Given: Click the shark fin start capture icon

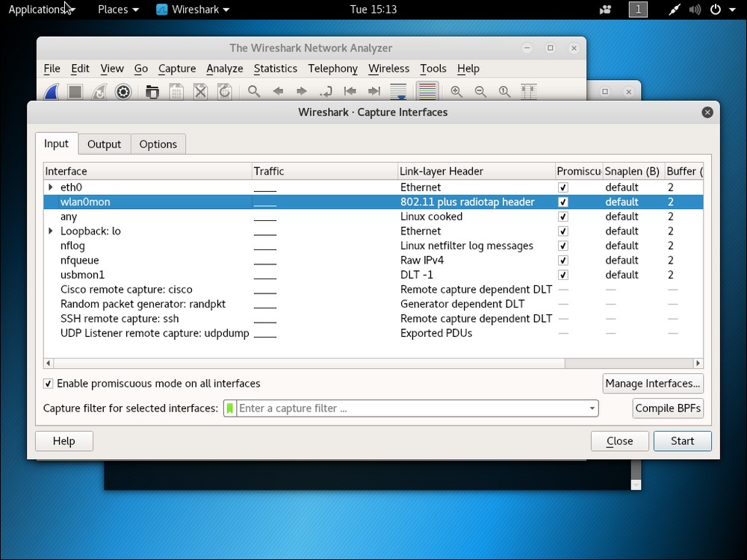Looking at the screenshot, I should click(51, 91).
